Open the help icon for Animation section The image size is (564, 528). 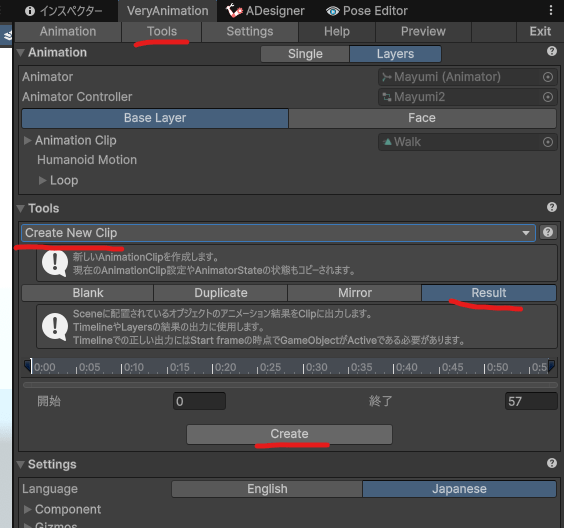click(x=551, y=51)
